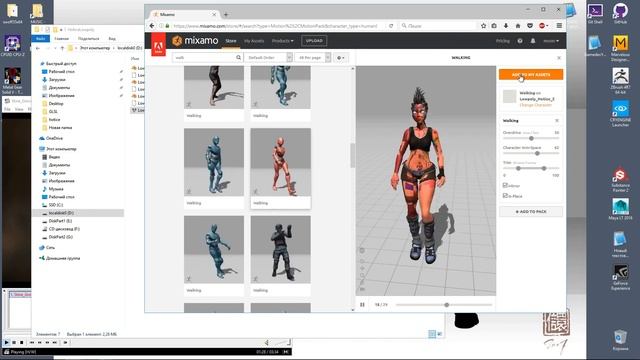Viewport: 640px width, 360px height.
Task: Go to the browser home icon
Action: 518,26
